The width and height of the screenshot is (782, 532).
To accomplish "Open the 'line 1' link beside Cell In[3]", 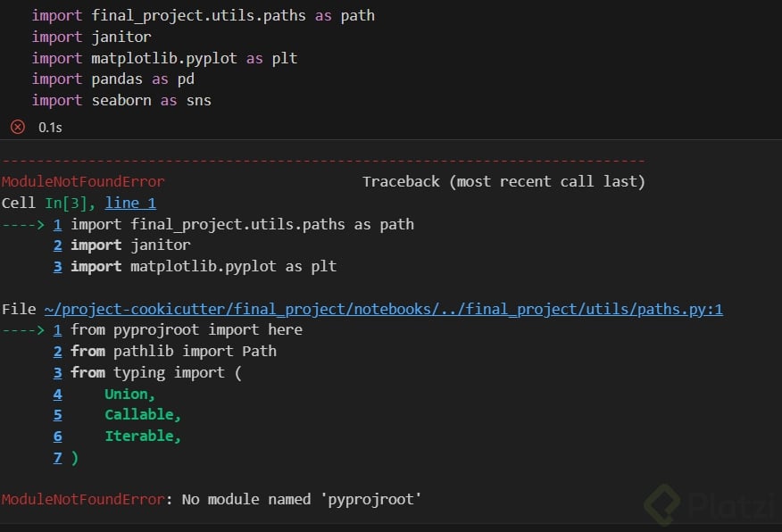I will click(x=130, y=203).
